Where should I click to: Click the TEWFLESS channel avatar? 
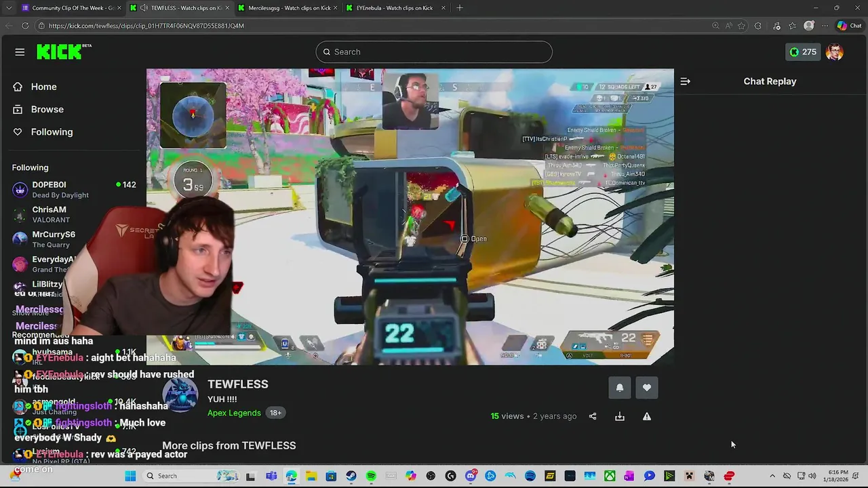tap(180, 394)
